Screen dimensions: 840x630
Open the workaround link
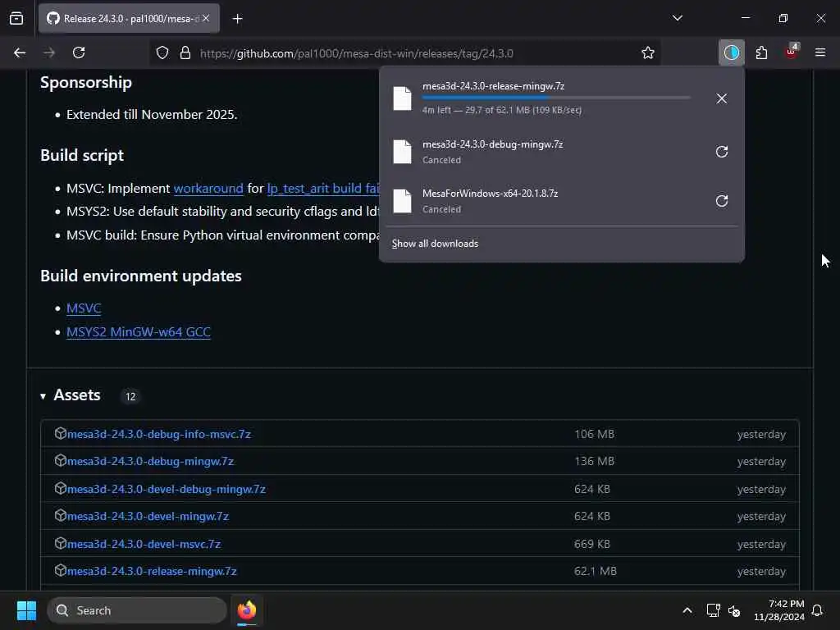click(x=208, y=189)
